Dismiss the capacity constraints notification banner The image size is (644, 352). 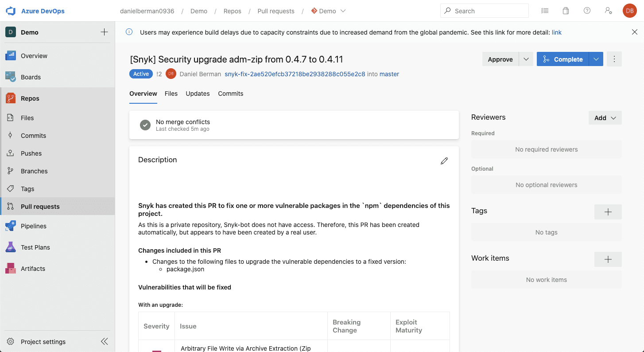[x=634, y=32]
